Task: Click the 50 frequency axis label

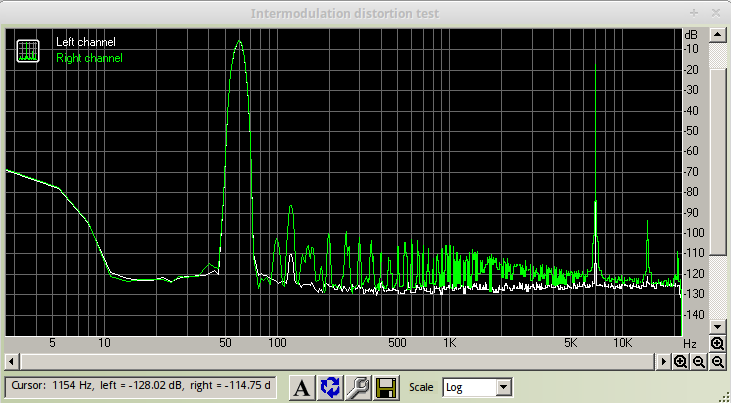Action: [225, 343]
